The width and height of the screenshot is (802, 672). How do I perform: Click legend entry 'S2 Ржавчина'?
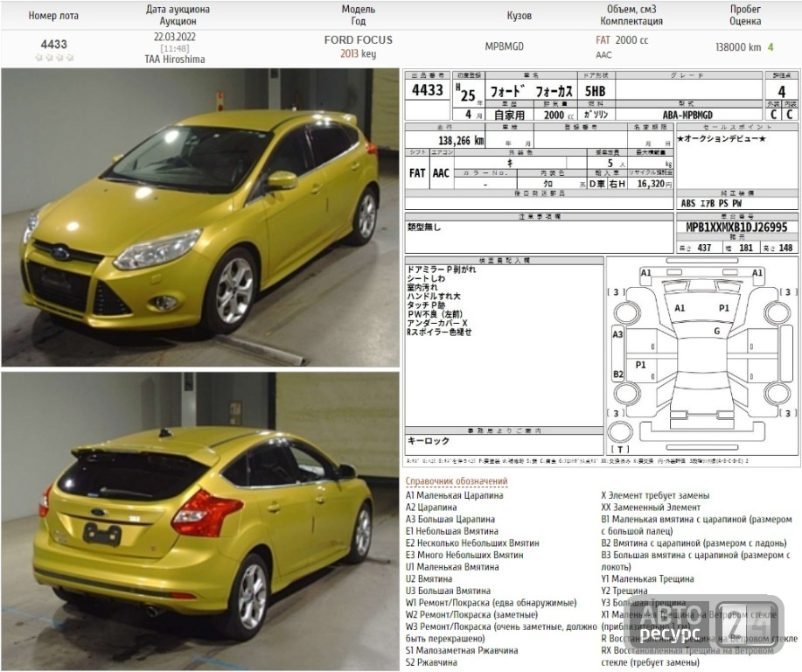pyautogui.click(x=431, y=662)
